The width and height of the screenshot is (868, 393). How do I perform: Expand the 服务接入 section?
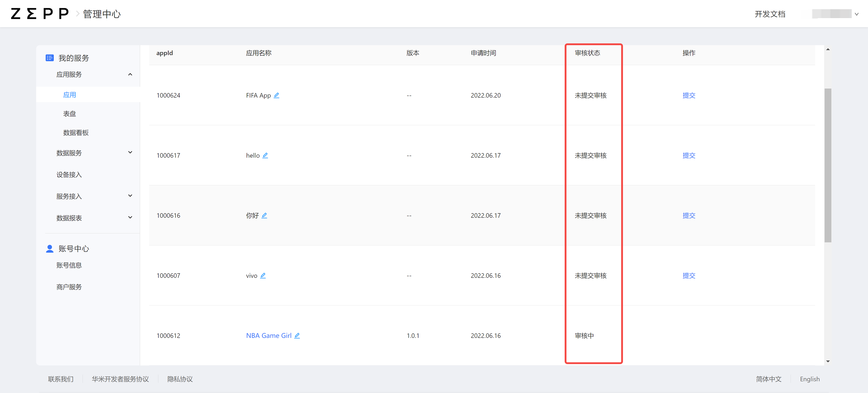point(130,196)
